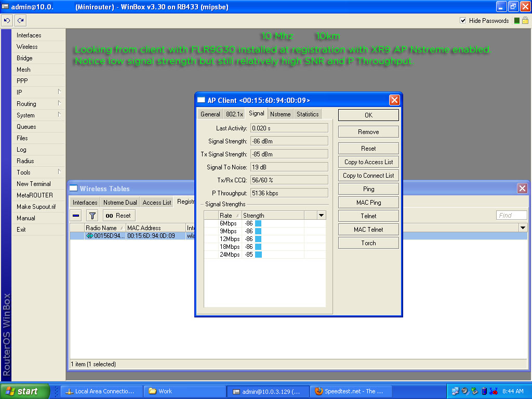Sort by the Strength column header
The image size is (532, 399).
point(273,216)
